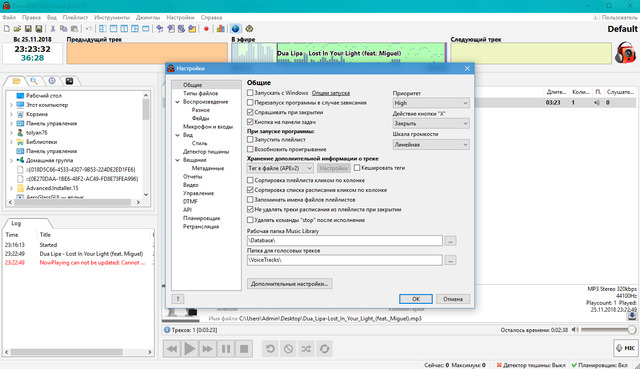640x369 pixels.
Task: Enable 'Возобновить проигрывание' checkbox
Action: [x=250, y=149]
